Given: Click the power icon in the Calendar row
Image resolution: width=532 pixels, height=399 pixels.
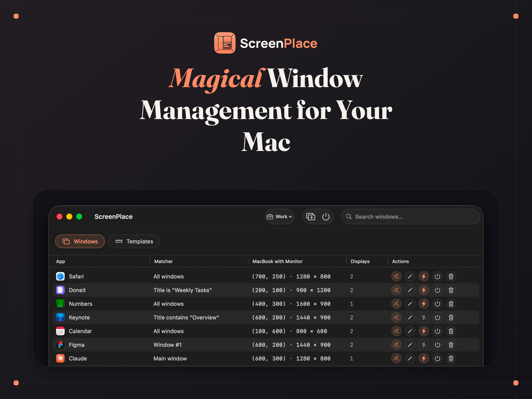Looking at the screenshot, I should 437,331.
